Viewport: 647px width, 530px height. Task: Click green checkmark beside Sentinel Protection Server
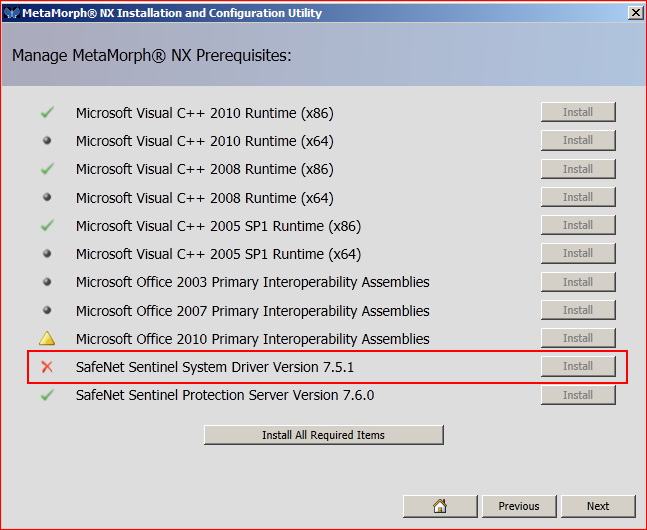click(46, 396)
